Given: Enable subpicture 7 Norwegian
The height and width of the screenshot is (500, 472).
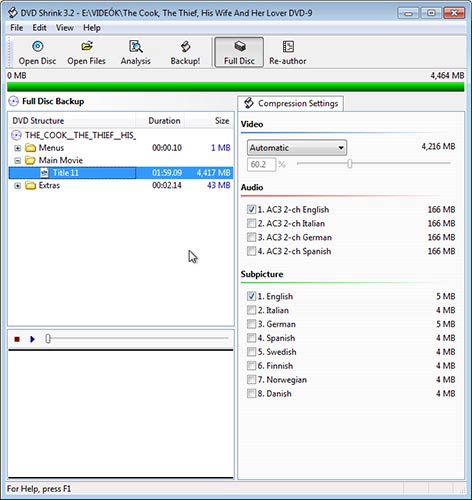Looking at the screenshot, I should tap(251, 380).
